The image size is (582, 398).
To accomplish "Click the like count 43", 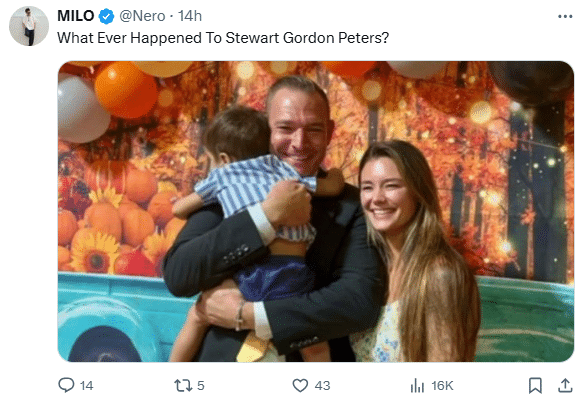I will (x=322, y=385).
